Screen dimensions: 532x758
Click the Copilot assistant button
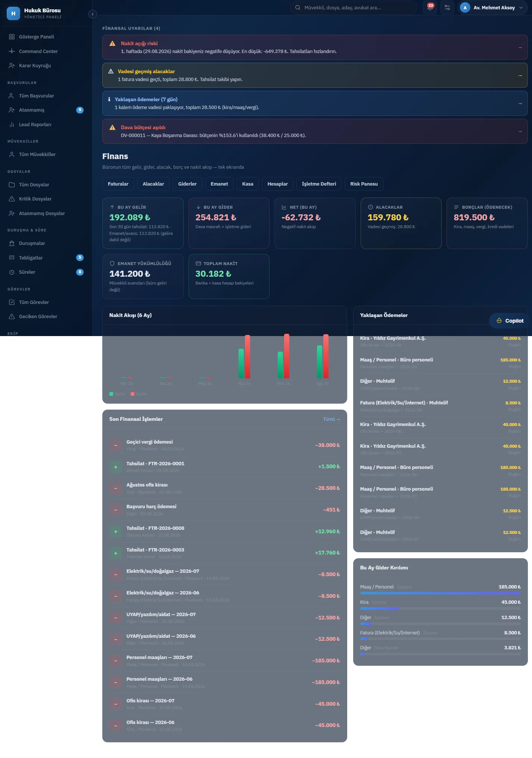[510, 321]
